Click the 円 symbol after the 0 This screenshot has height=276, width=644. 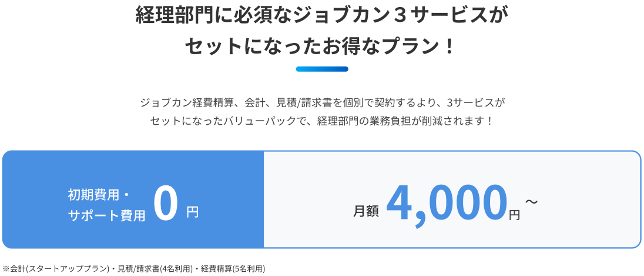(x=192, y=212)
